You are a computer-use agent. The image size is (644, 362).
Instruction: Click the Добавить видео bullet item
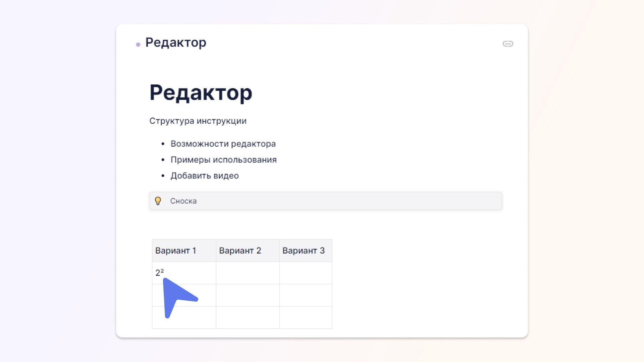pyautogui.click(x=205, y=176)
